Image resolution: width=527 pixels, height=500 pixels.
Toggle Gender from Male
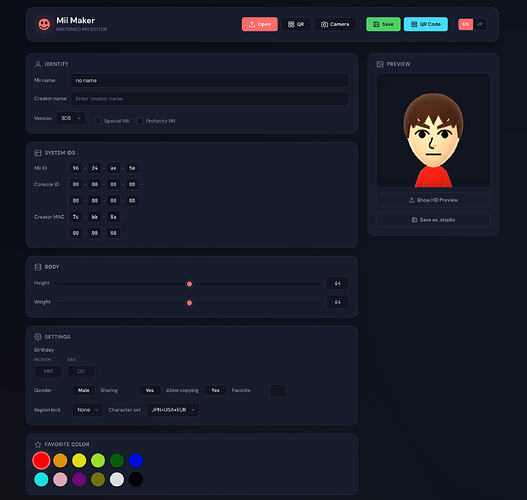tap(84, 390)
